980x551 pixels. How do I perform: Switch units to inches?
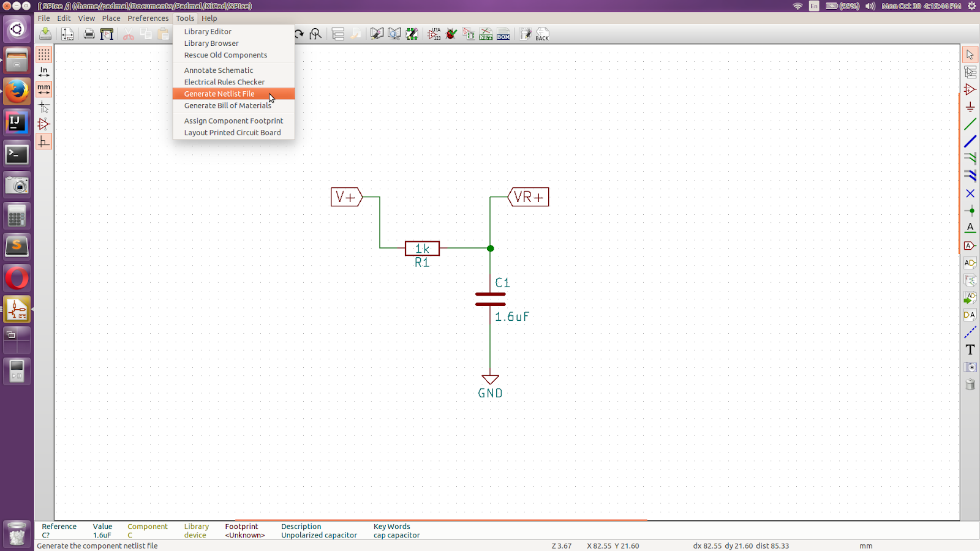coord(44,72)
